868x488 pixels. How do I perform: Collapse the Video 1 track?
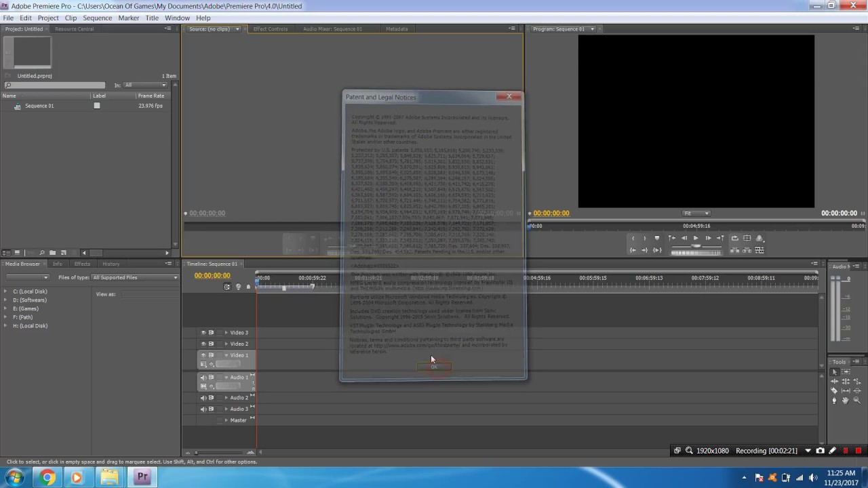(226, 355)
